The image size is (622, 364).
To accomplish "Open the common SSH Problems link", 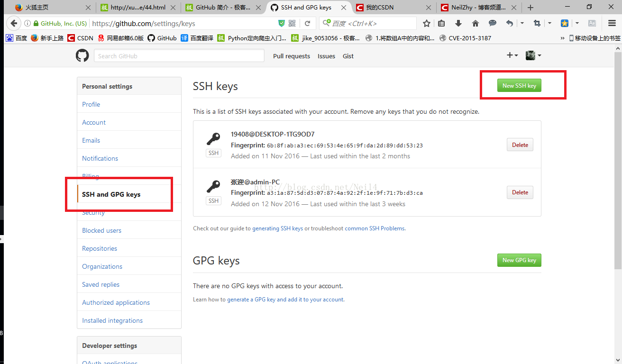I will [375, 228].
